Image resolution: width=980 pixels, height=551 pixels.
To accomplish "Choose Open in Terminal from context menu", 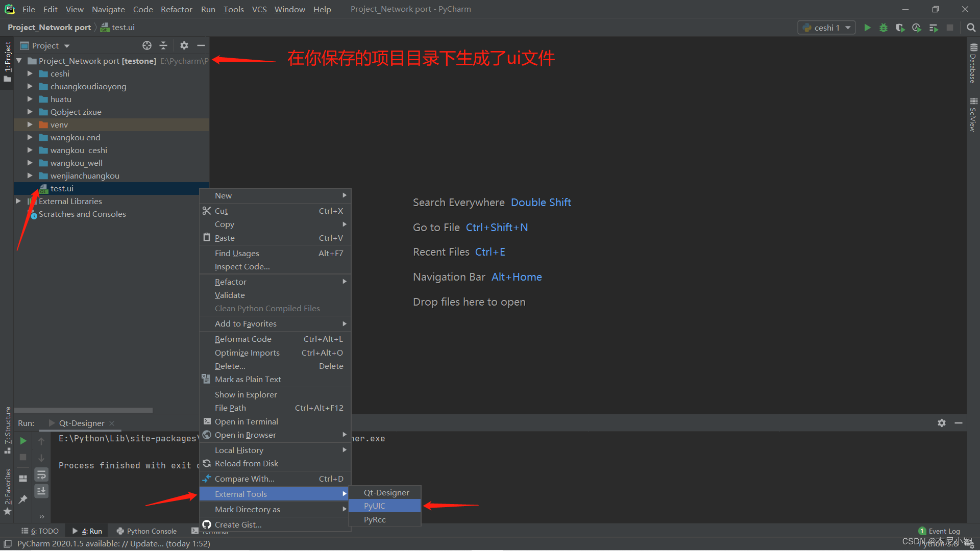I will pos(275,421).
